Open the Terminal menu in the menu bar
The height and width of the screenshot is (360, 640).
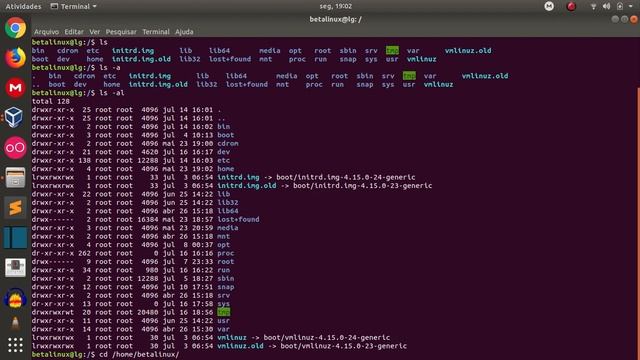(156, 31)
